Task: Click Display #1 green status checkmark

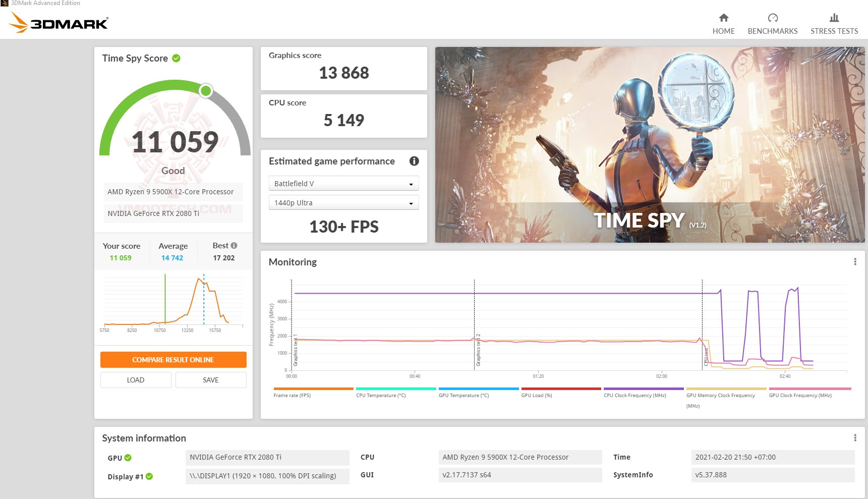Action: point(149,476)
